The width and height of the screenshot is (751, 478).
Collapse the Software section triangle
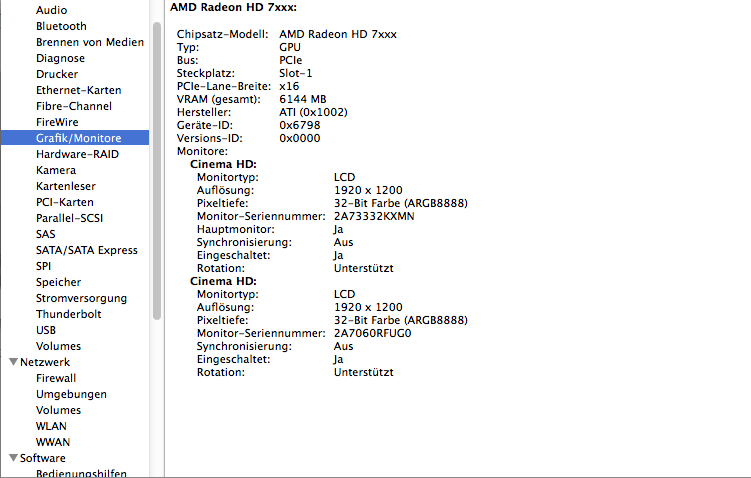[13, 457]
